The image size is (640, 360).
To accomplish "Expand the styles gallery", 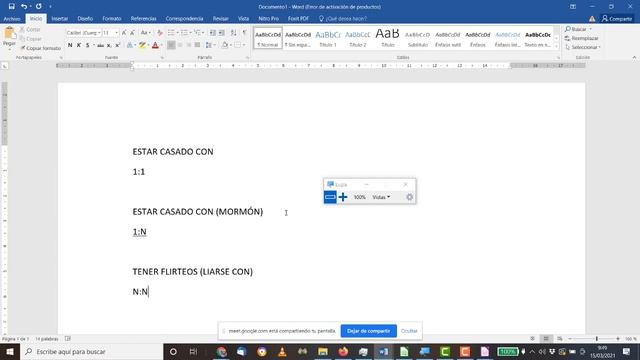I will (x=556, y=47).
